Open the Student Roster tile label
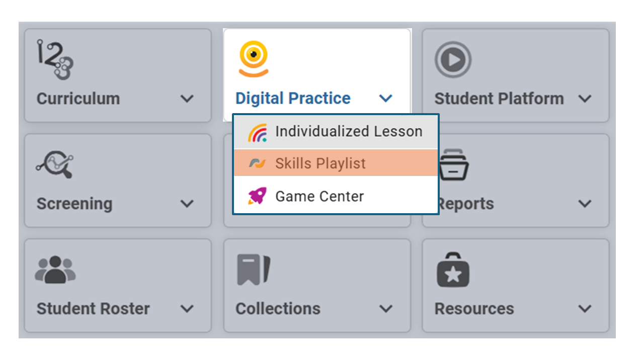Viewport: 644px width, 362px height. [x=93, y=308]
